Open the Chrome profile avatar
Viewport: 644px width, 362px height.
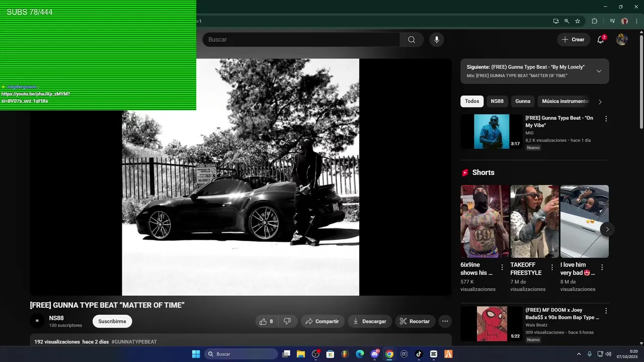[x=624, y=21]
